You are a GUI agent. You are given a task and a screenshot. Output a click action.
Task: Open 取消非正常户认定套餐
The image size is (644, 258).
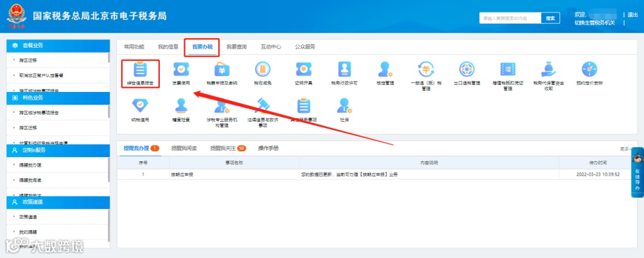click(x=41, y=76)
